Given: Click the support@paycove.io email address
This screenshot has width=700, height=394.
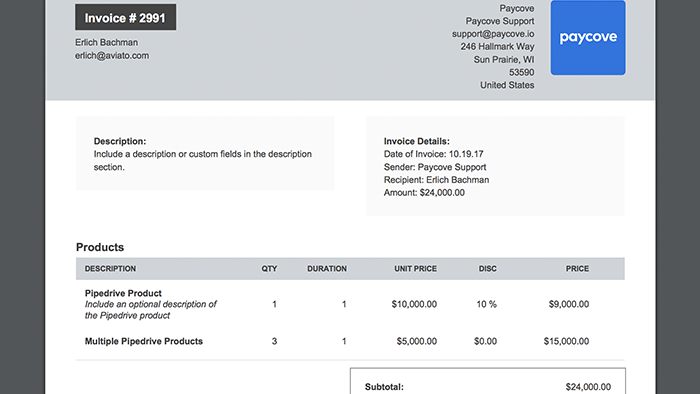Looking at the screenshot, I should pos(493,34).
